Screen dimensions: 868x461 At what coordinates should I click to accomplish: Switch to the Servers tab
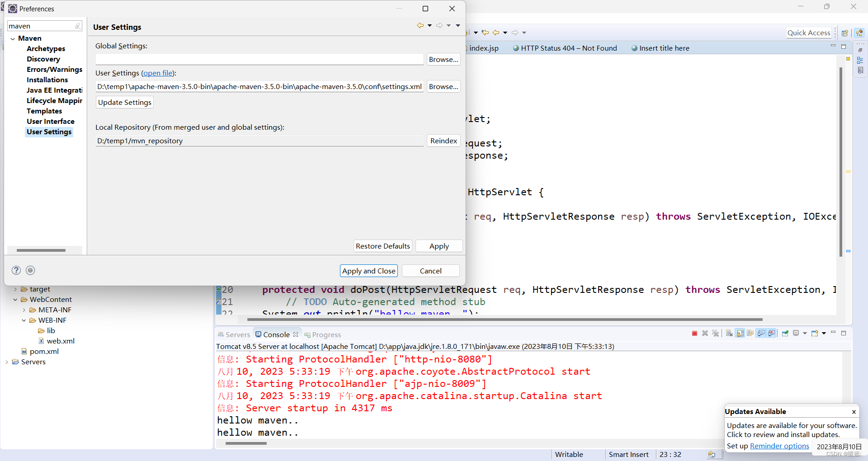tap(234, 334)
